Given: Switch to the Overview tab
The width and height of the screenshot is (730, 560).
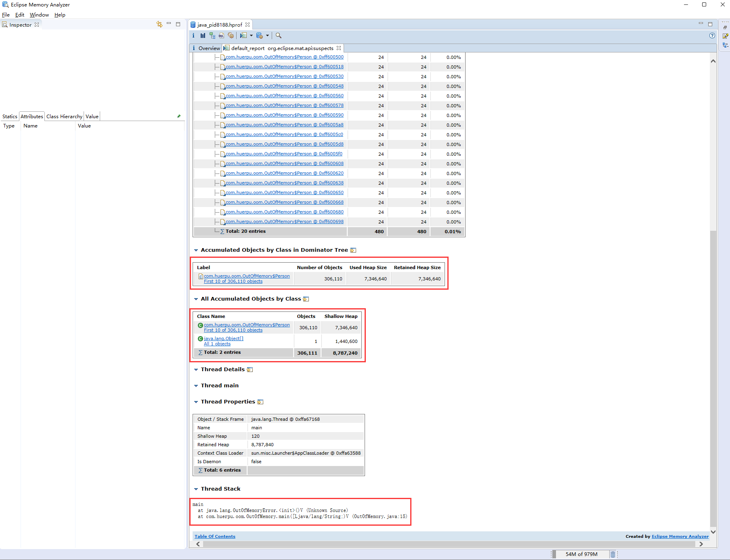Looking at the screenshot, I should [x=206, y=48].
